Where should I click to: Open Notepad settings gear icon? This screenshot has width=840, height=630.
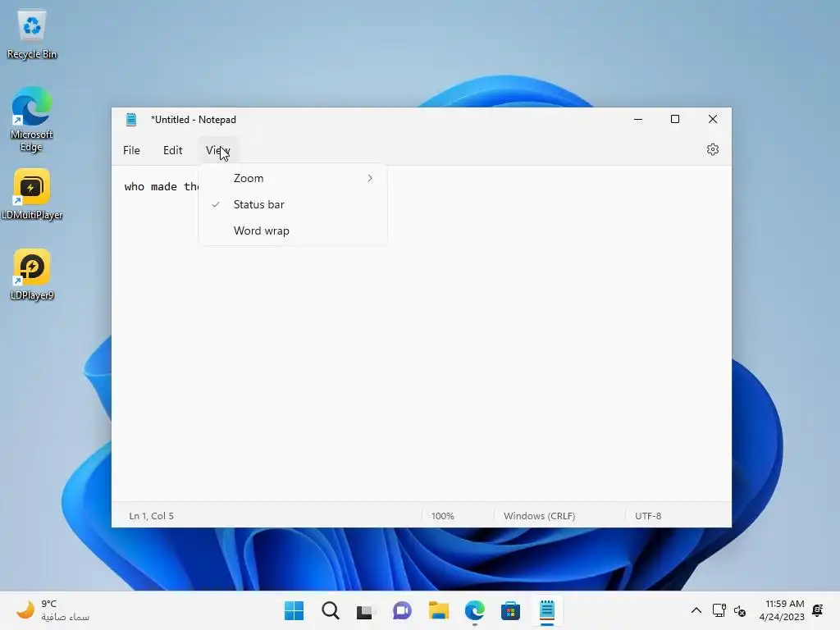pos(713,149)
